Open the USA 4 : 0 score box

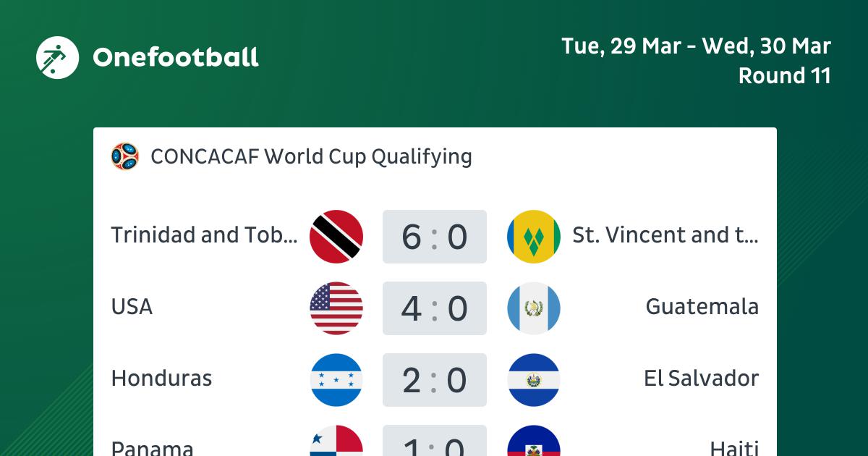point(435,308)
